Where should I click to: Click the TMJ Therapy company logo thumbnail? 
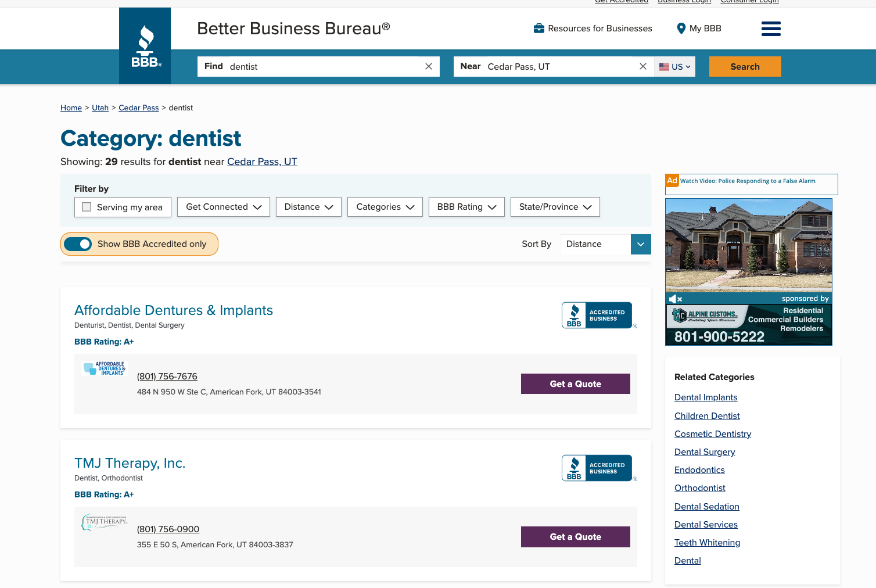[x=105, y=523]
